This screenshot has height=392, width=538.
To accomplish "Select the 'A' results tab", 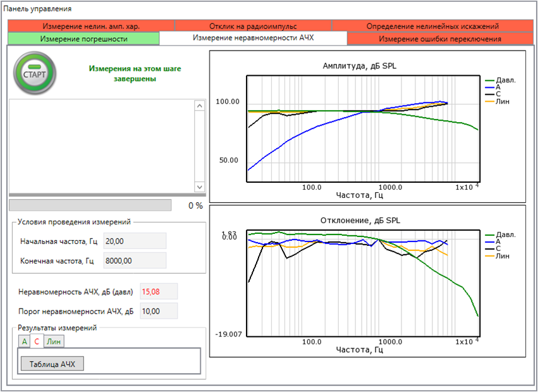I will [x=24, y=341].
